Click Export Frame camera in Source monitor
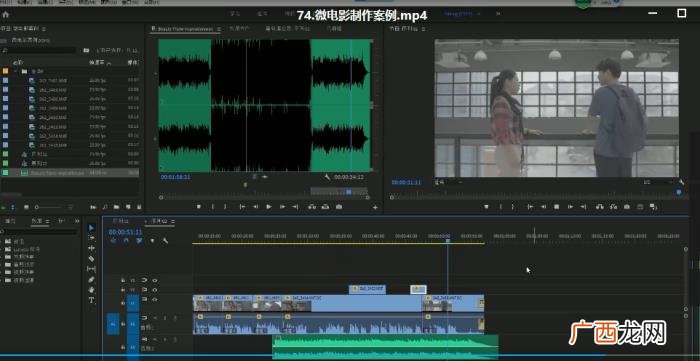700x361 pixels. click(339, 207)
